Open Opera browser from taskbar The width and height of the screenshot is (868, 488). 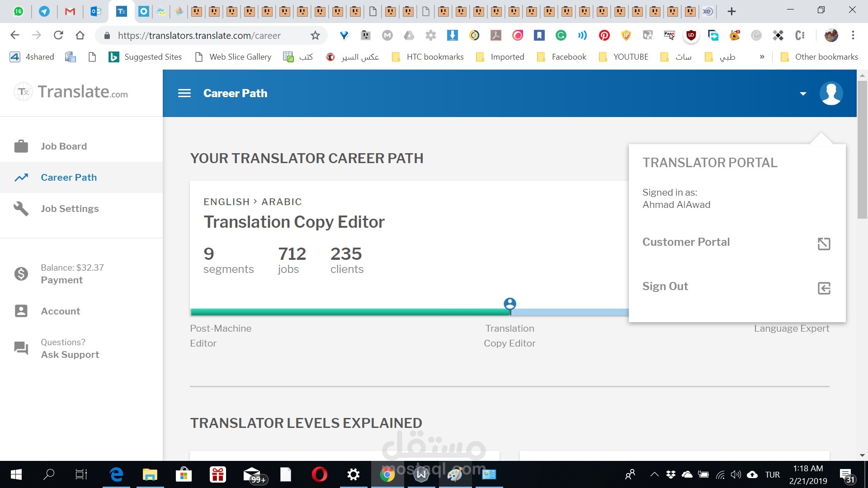coord(319,474)
